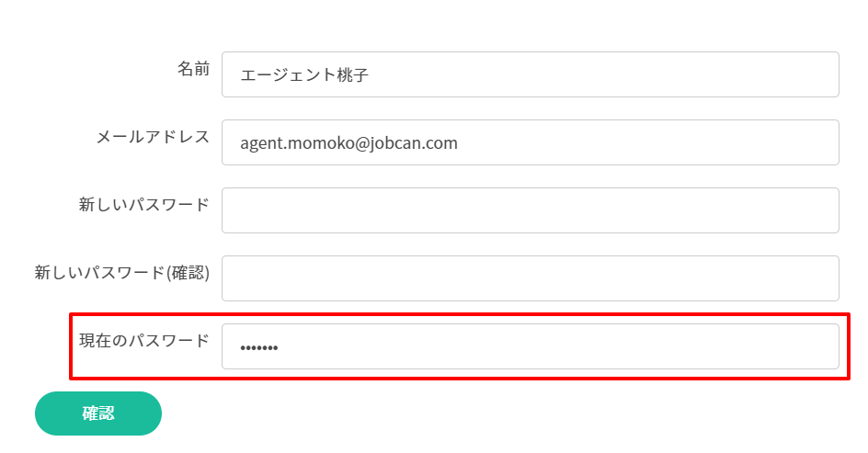This screenshot has width=868, height=453.
Task: Click the (確認) suffix of the confirmation label
Action: [x=188, y=273]
